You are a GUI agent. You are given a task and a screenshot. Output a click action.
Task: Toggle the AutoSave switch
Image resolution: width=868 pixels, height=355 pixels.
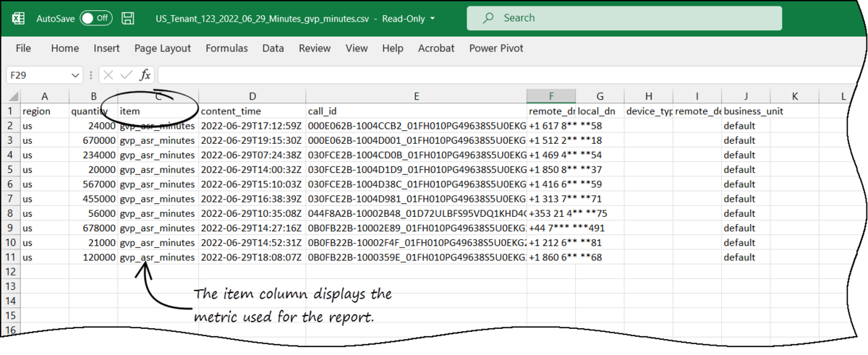(96, 18)
